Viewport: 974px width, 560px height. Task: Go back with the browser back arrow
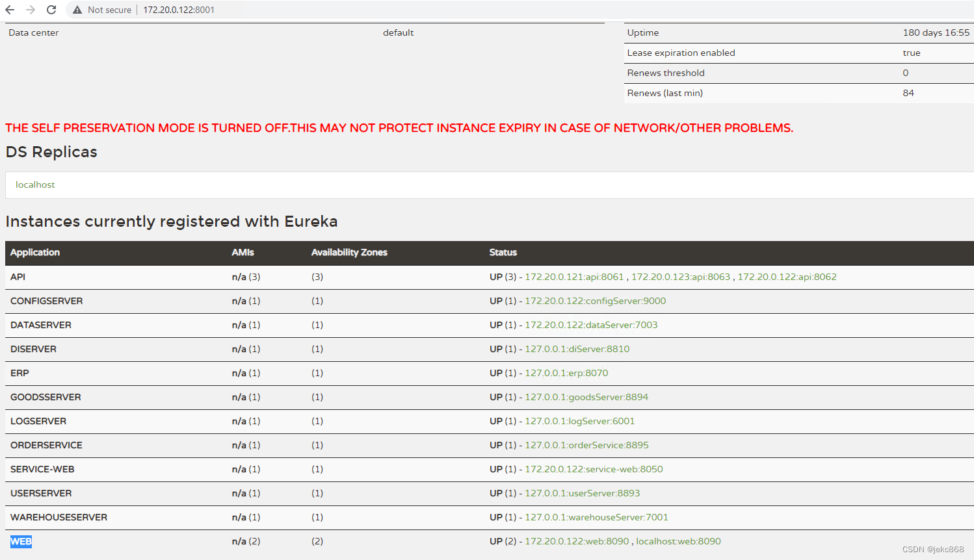click(x=10, y=10)
